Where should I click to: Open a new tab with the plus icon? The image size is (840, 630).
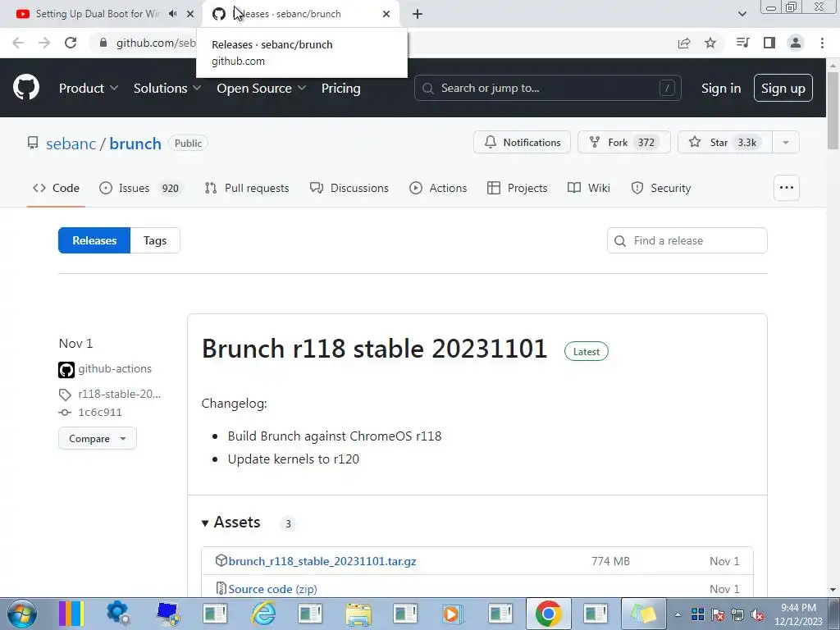pyautogui.click(x=418, y=14)
